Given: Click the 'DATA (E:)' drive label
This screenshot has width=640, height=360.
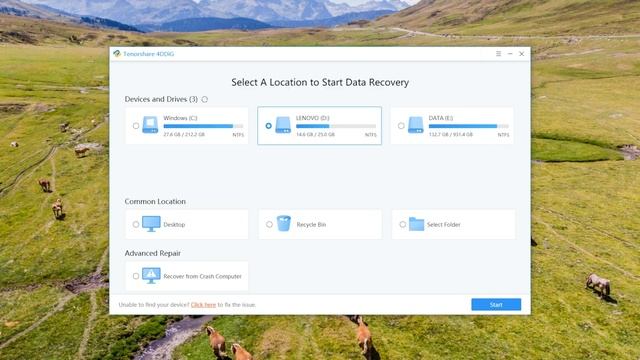Looking at the screenshot, I should 440,118.
